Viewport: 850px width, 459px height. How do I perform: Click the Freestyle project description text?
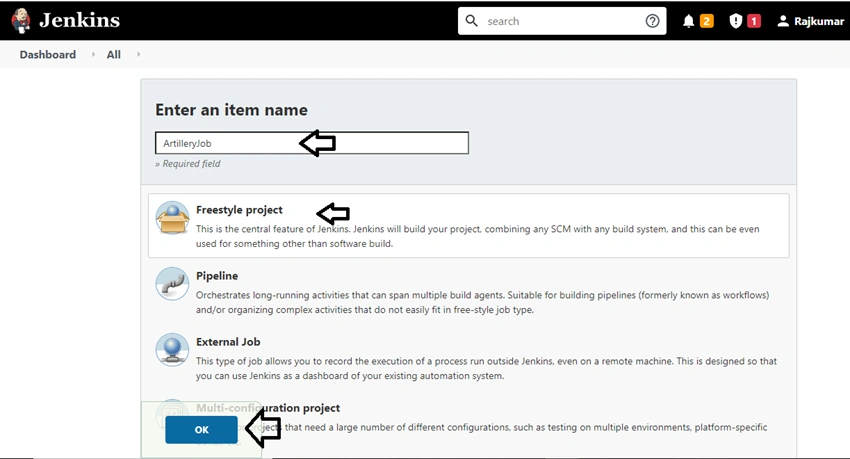coord(477,236)
